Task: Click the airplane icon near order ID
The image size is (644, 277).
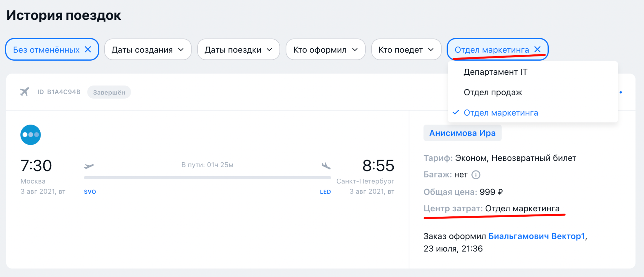Action: point(24,92)
